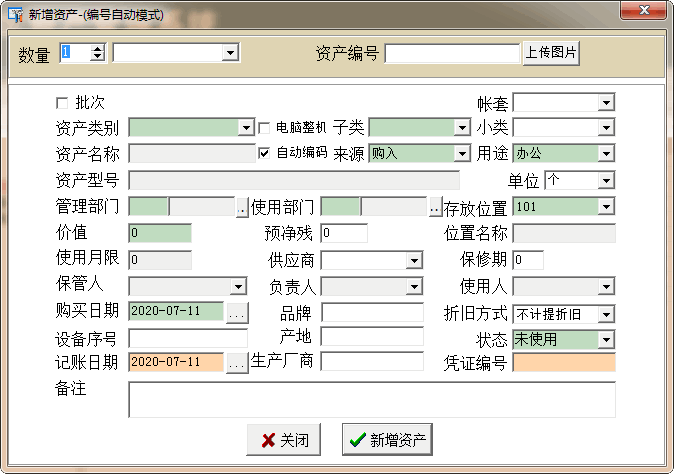Focus the 凭证编号 field
674x474 pixels.
pos(563,363)
